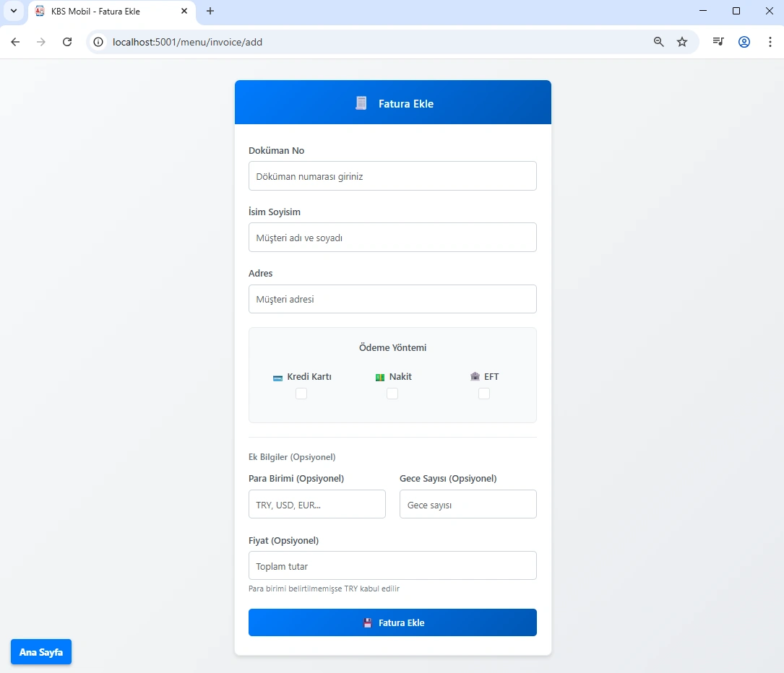Viewport: 784px width, 673px height.
Task: Open a new browser tab
Action: 210,12
